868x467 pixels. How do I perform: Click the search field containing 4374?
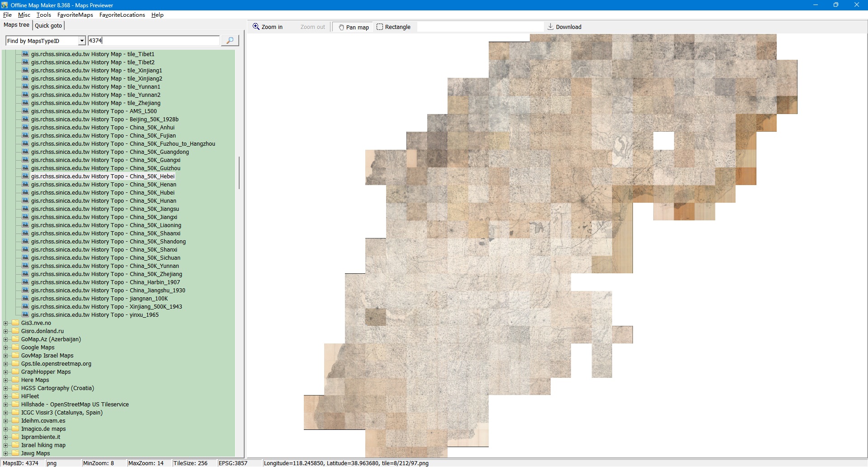(154, 41)
